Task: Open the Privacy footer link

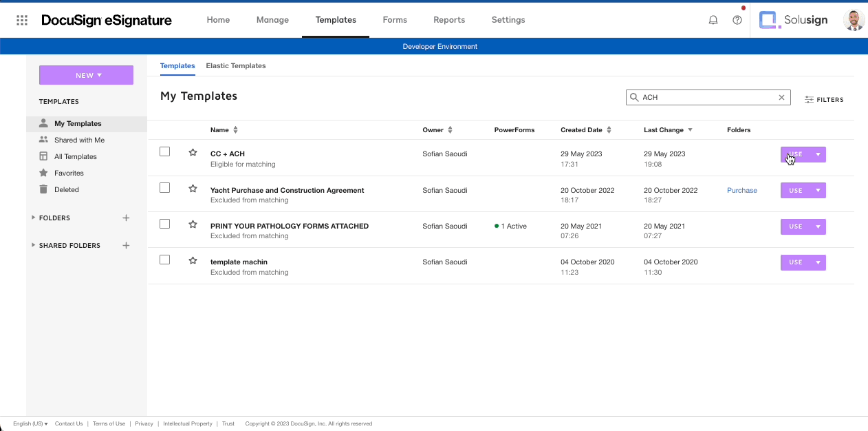Action: pyautogui.click(x=144, y=423)
